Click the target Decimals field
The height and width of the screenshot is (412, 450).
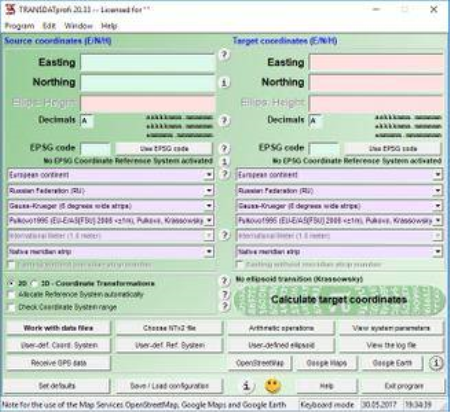(316, 121)
